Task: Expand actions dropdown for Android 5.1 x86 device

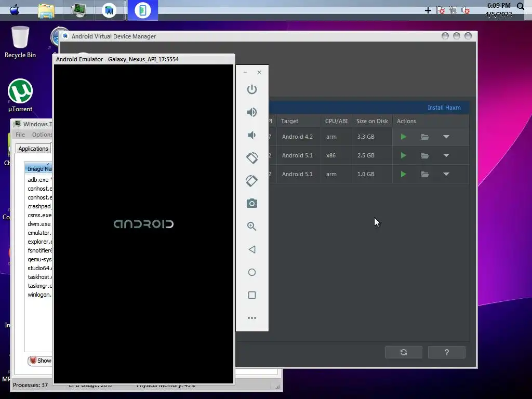Action: click(446, 155)
